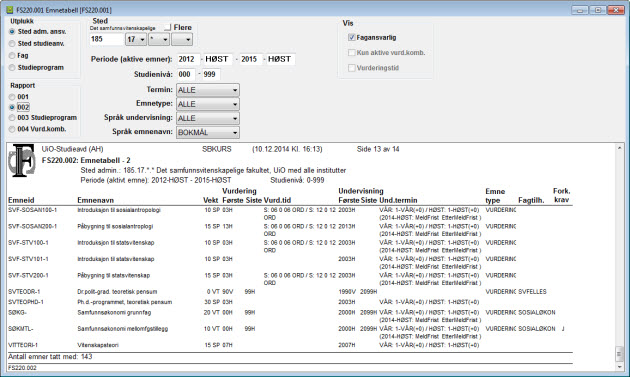Toggle the 'Vurderingstid' checkbox
The image size is (630, 377).
[352, 68]
